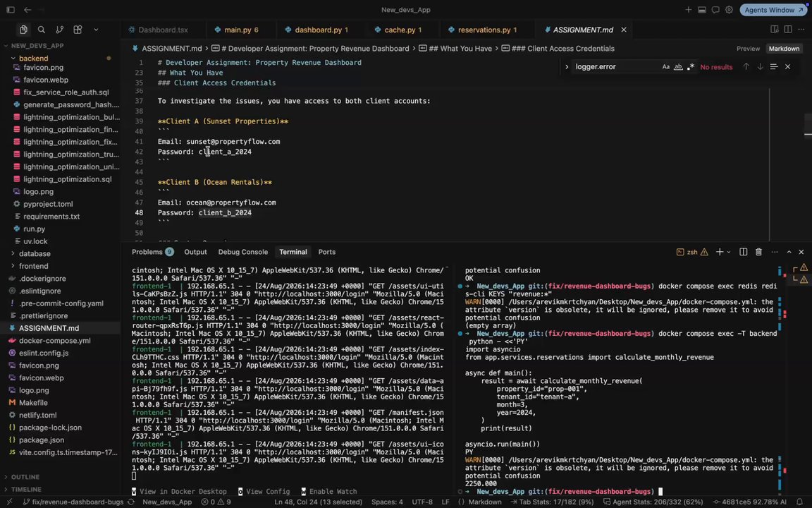
Task: Select the zsh terminal session
Action: click(x=692, y=252)
